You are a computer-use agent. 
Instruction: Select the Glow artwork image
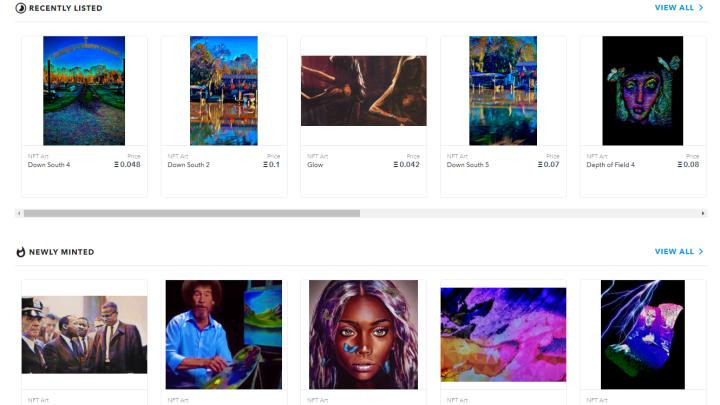pos(364,90)
